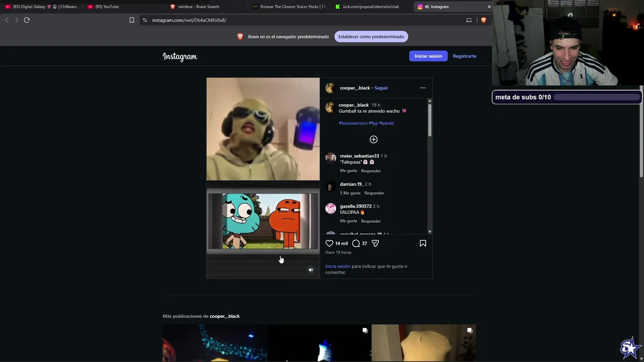This screenshot has height=362, width=644.
Task: Open the Instagram logo home link
Action: click(180, 56)
